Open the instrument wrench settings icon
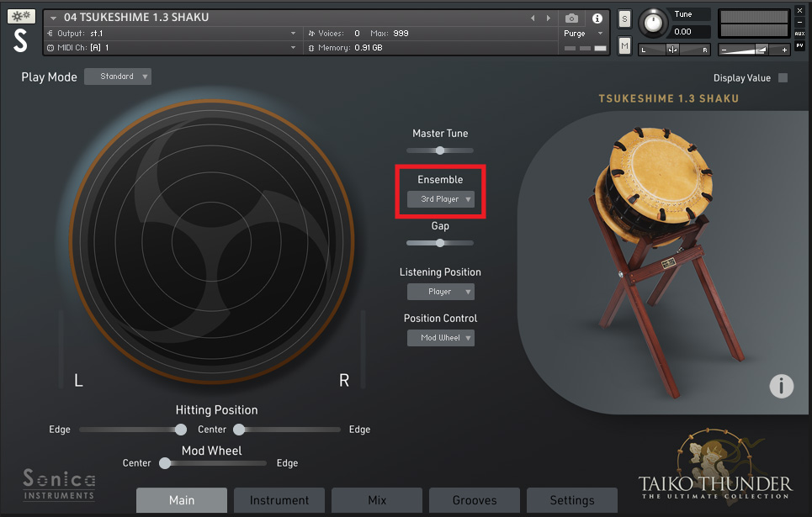This screenshot has height=517, width=812. [21, 16]
